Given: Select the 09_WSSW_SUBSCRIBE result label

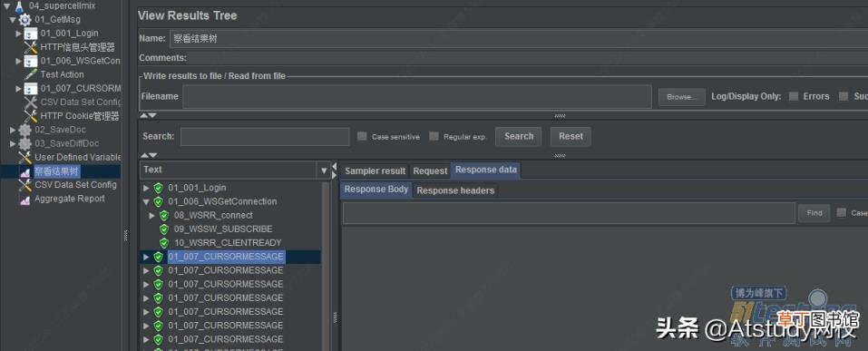Looking at the screenshot, I should [223, 229].
